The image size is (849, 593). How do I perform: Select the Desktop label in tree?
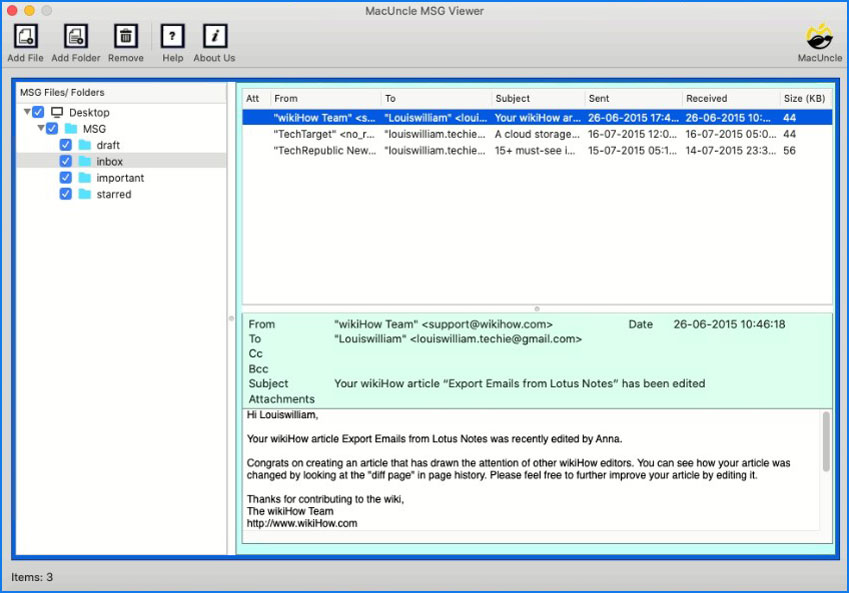pyautogui.click(x=89, y=112)
